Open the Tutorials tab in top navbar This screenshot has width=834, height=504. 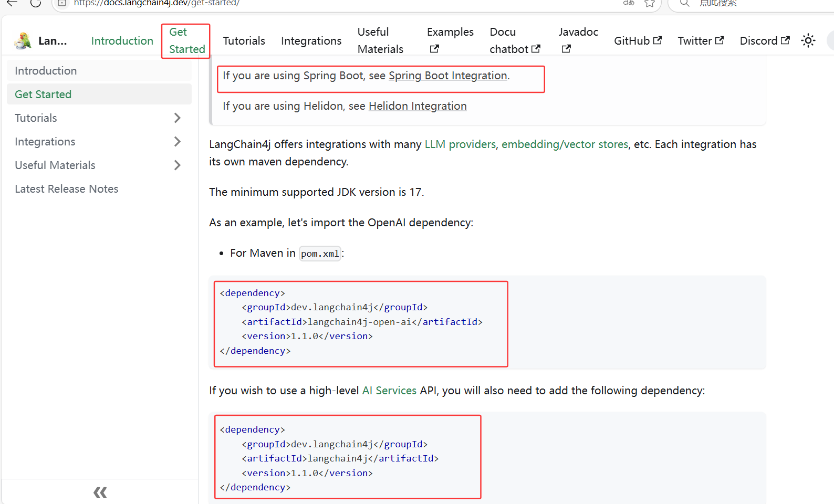(244, 40)
